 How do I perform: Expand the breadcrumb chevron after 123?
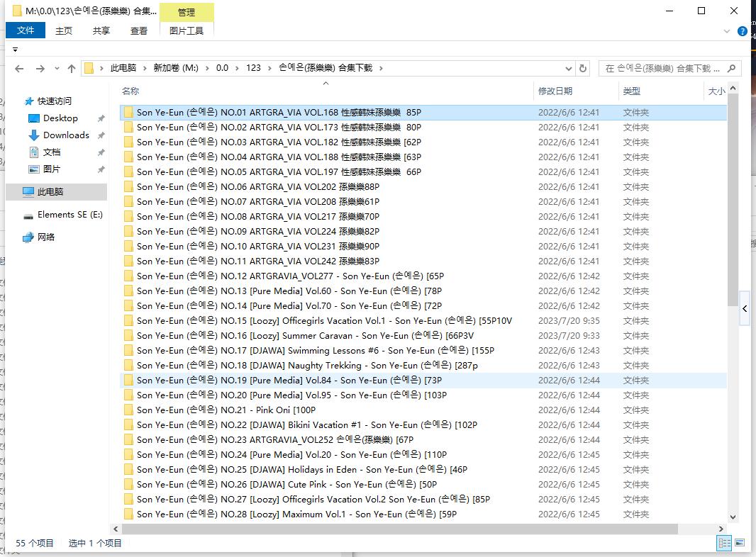click(269, 69)
